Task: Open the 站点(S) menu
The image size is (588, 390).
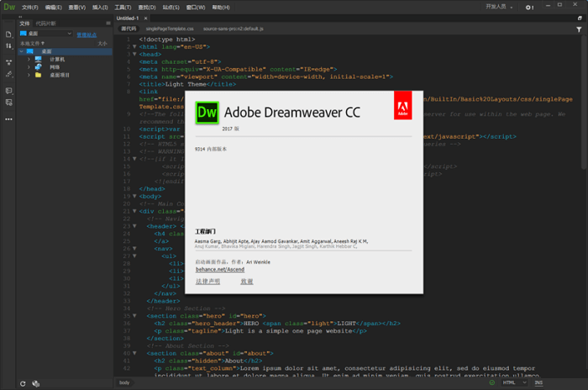Action: [171, 8]
